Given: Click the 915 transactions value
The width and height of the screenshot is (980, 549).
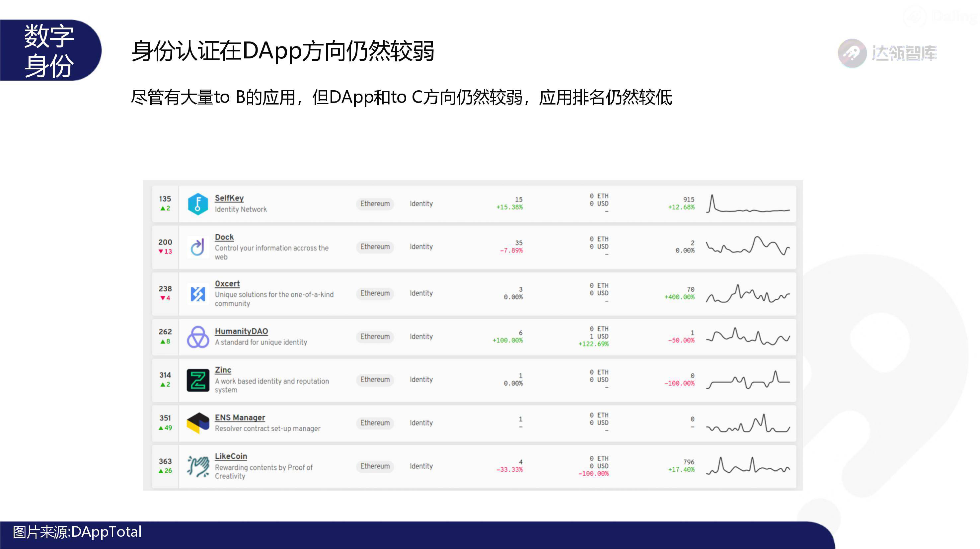Looking at the screenshot, I should tap(689, 200).
